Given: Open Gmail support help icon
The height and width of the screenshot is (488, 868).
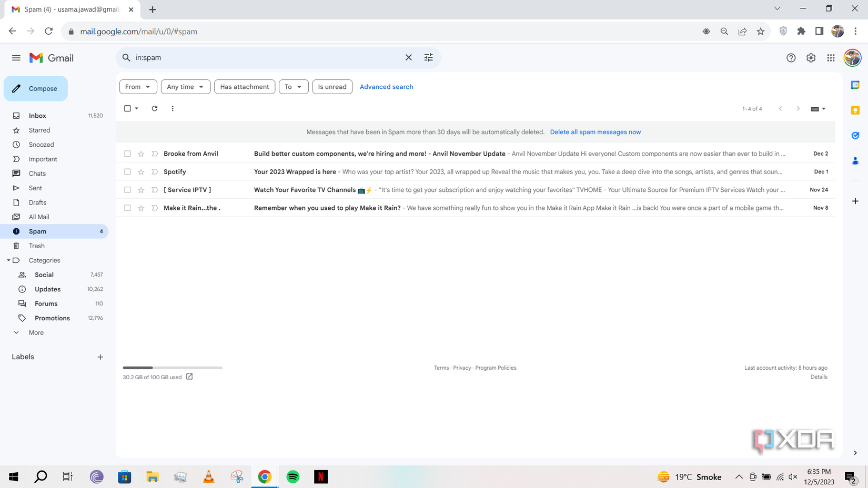Looking at the screenshot, I should pyautogui.click(x=791, y=58).
